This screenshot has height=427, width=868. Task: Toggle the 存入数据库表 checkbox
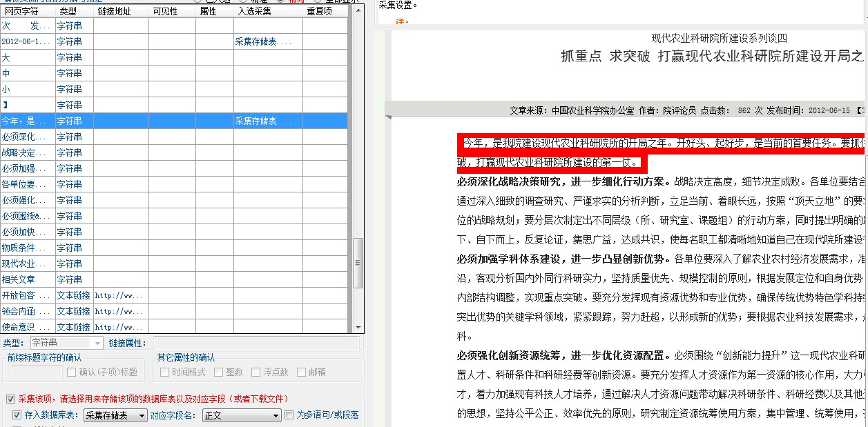[x=17, y=415]
